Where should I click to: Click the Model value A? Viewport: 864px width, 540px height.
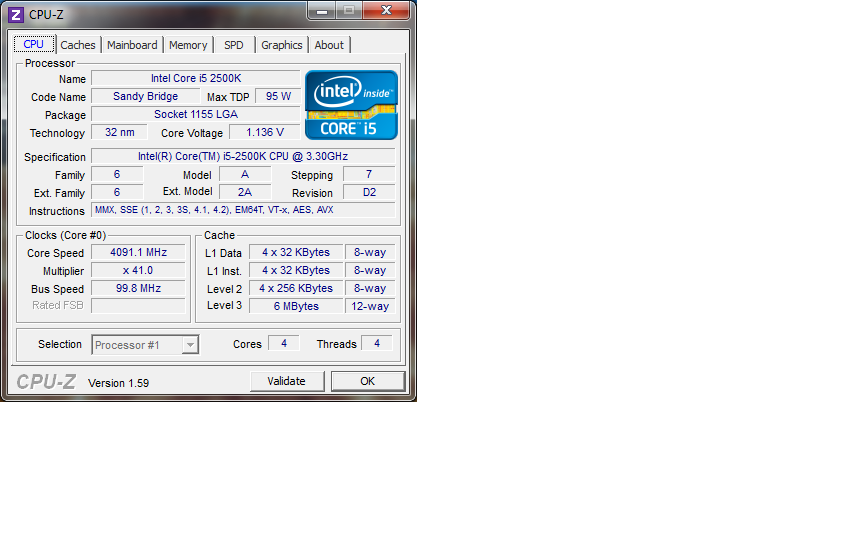point(245,174)
